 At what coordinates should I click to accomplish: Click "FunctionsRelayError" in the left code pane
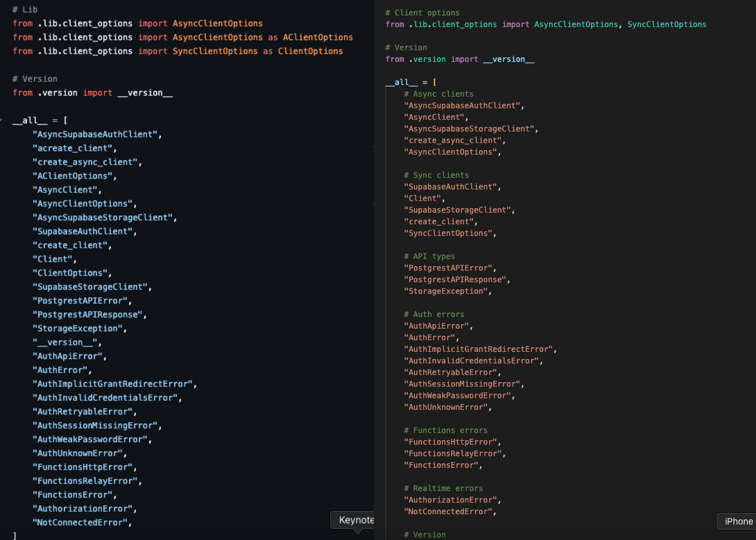point(87,481)
